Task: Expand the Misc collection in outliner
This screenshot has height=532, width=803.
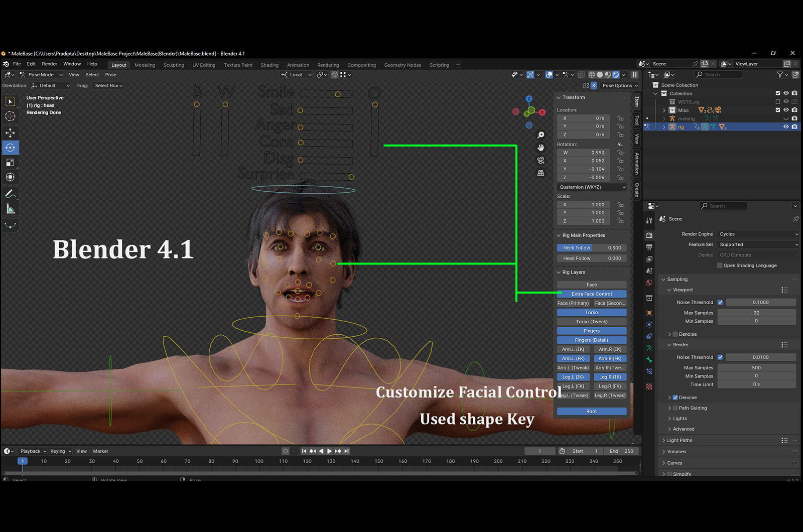Action: (x=664, y=110)
